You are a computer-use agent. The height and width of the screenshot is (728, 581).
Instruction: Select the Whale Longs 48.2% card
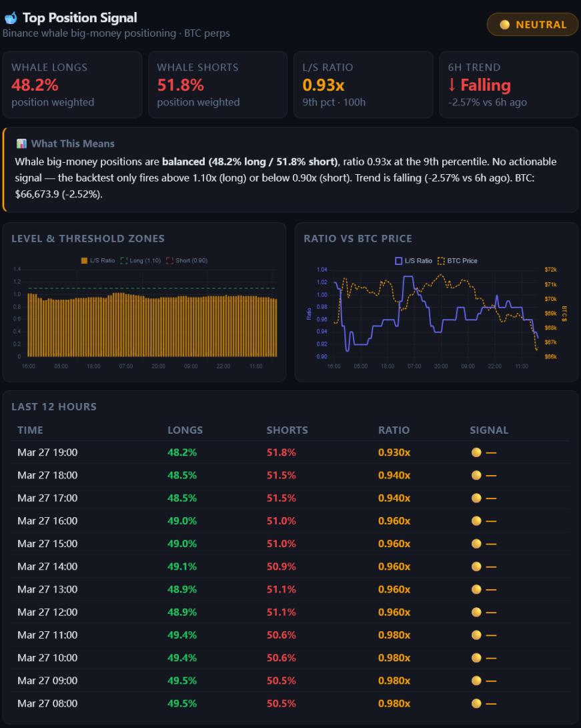click(73, 85)
